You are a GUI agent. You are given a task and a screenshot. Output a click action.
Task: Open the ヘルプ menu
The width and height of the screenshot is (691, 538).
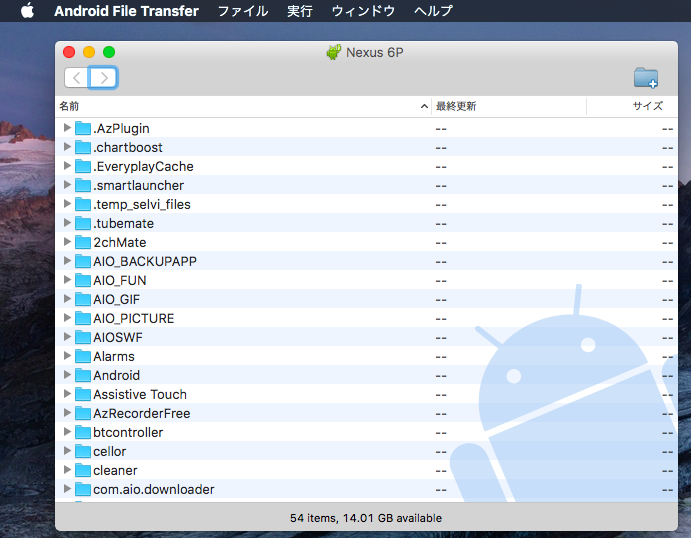[433, 11]
